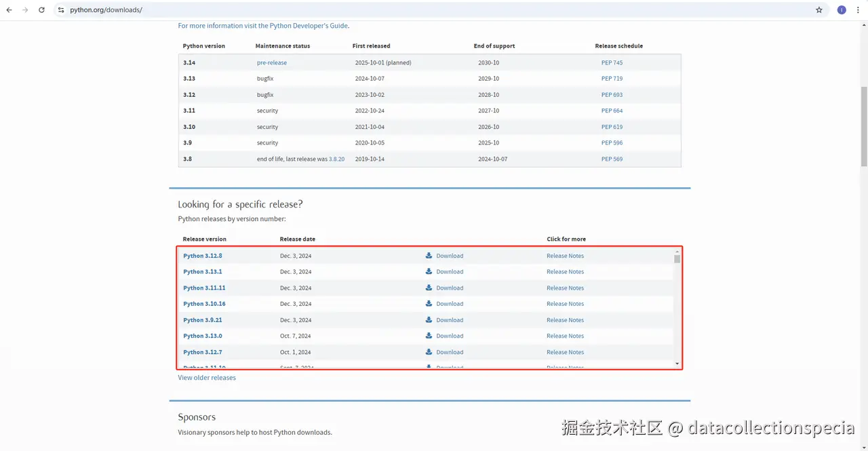Open the Python 3.12.7 release page
This screenshot has height=451, width=868.
203,352
